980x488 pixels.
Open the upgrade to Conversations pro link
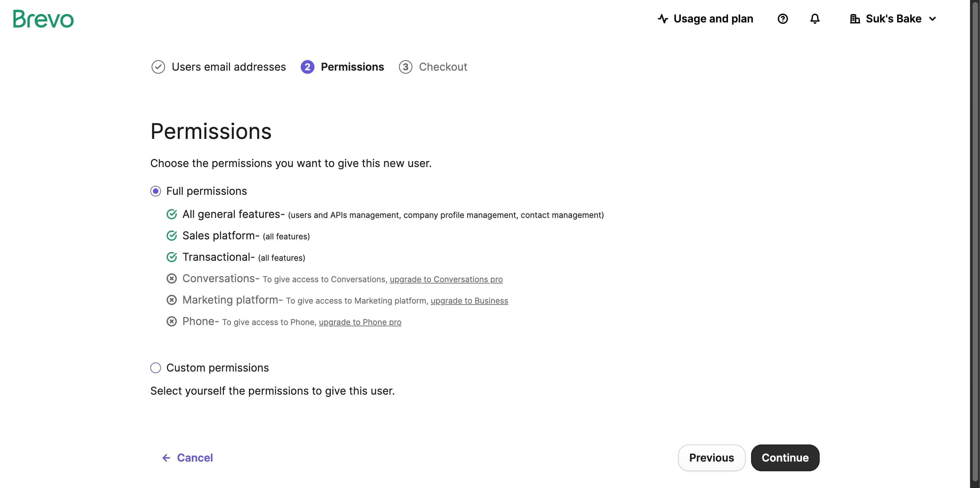pyautogui.click(x=446, y=279)
